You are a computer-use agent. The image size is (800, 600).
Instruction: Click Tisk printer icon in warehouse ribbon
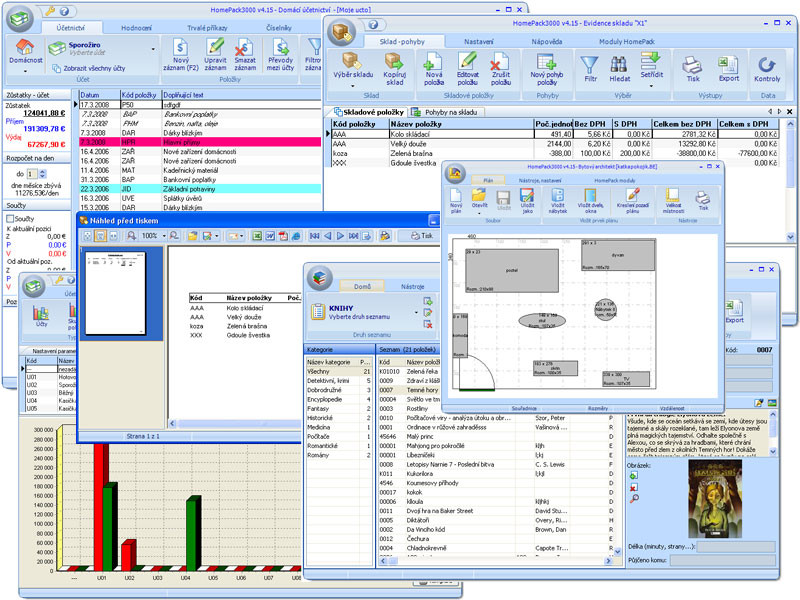[x=692, y=65]
